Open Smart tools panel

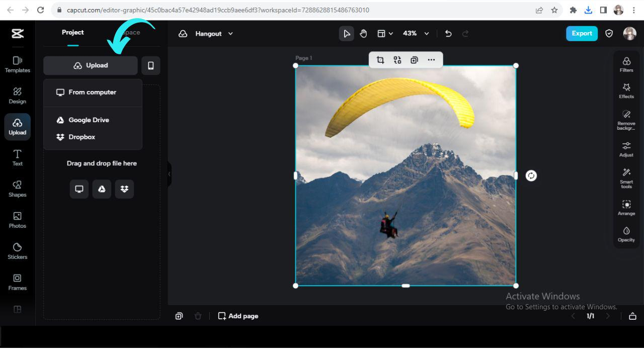[626, 178]
